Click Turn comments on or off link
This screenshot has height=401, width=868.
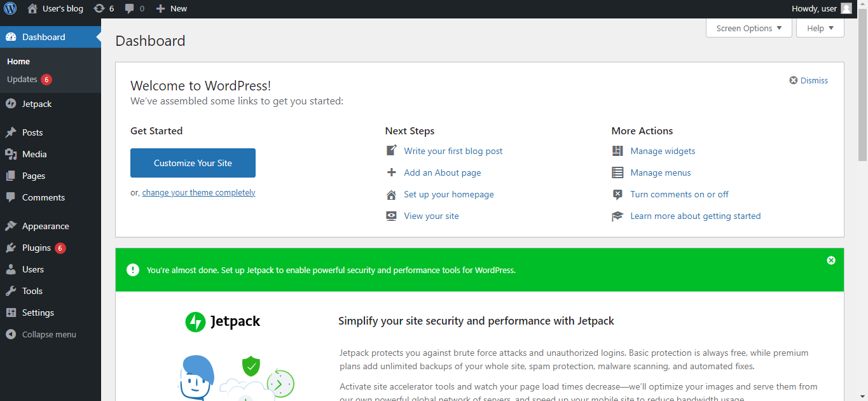pos(679,194)
